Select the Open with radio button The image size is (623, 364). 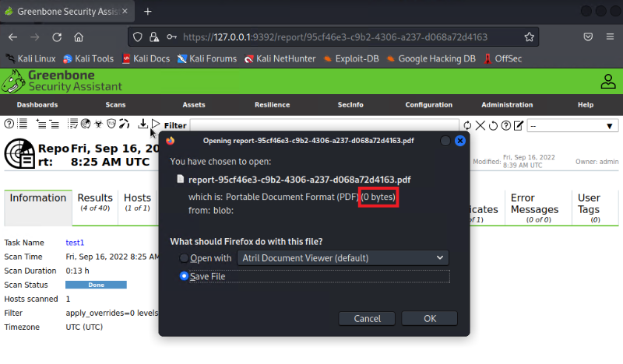[x=184, y=258]
